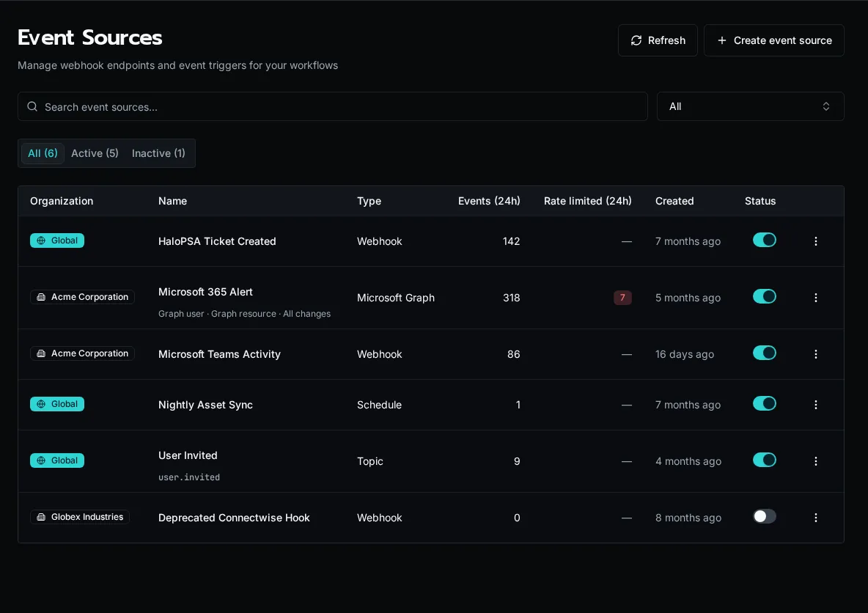Image resolution: width=868 pixels, height=613 pixels.
Task: Click the Name column header
Action: point(173,201)
